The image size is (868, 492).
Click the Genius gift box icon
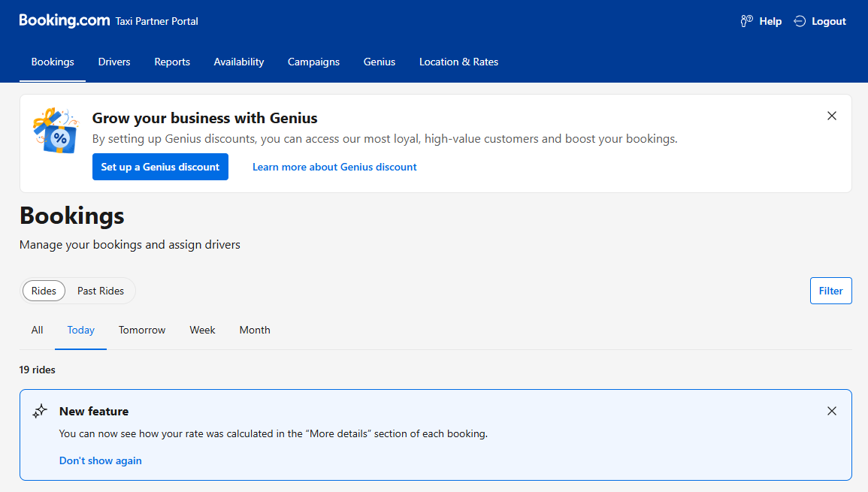coord(56,131)
